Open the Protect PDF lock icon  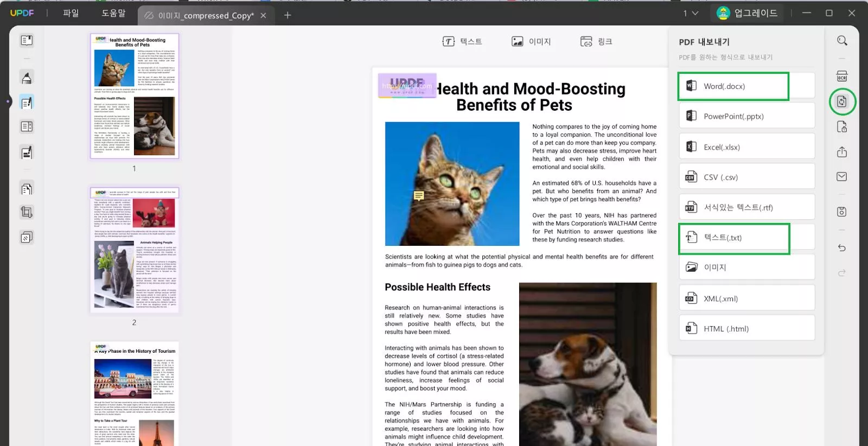[x=842, y=127]
